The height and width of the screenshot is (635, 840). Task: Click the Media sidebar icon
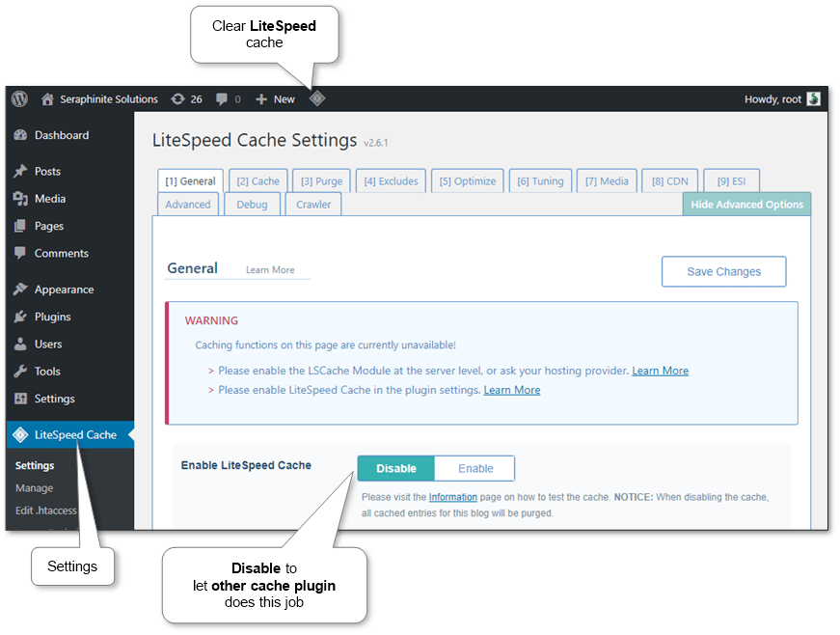[20, 198]
